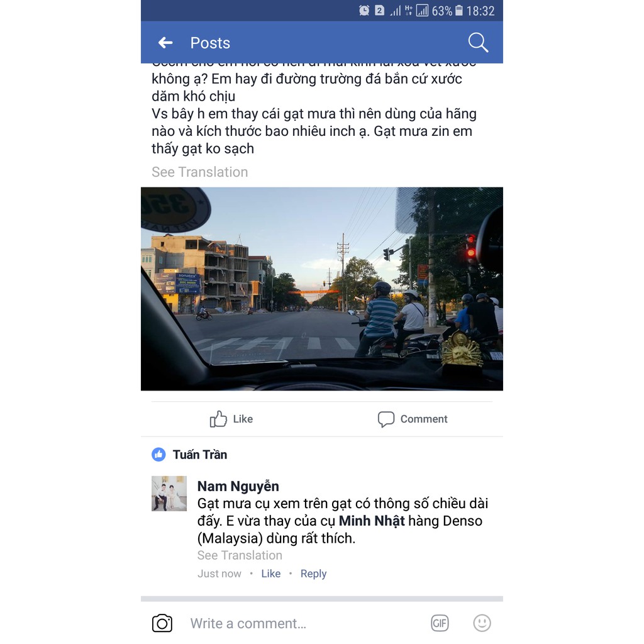This screenshot has width=644, height=644.
Task: Like Nam Nguyễn's comment
Action: click(270, 574)
